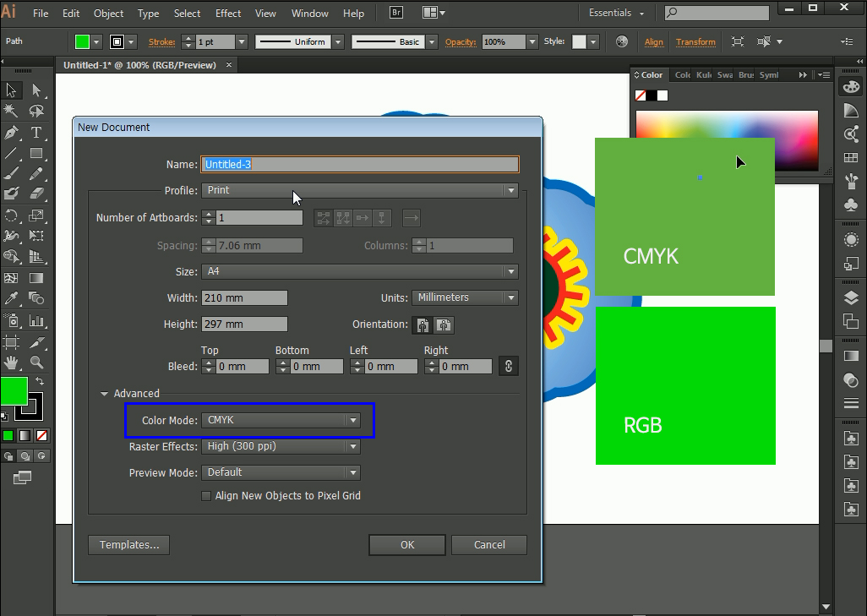Viewport: 867px width, 616px height.
Task: Open the Size dropdown showing A4
Action: tap(359, 271)
